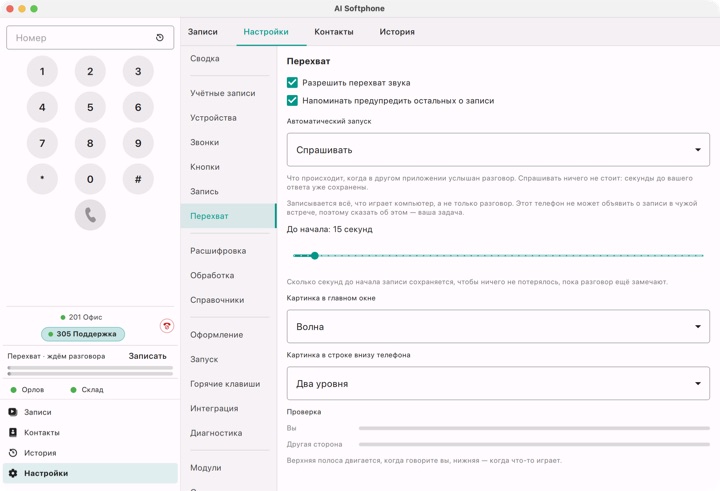Screen dimensions: 720x491
Task: Click dial pad key 6
Action: click(x=138, y=107)
